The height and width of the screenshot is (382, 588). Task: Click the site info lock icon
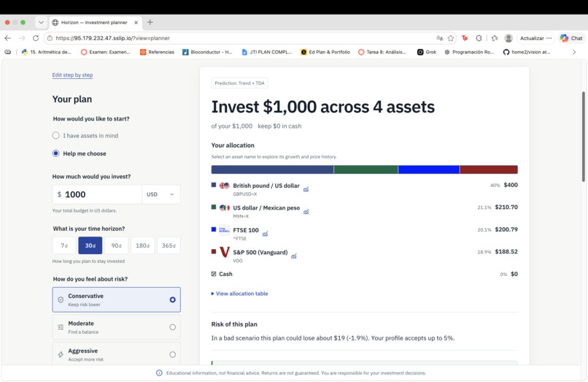[50, 38]
